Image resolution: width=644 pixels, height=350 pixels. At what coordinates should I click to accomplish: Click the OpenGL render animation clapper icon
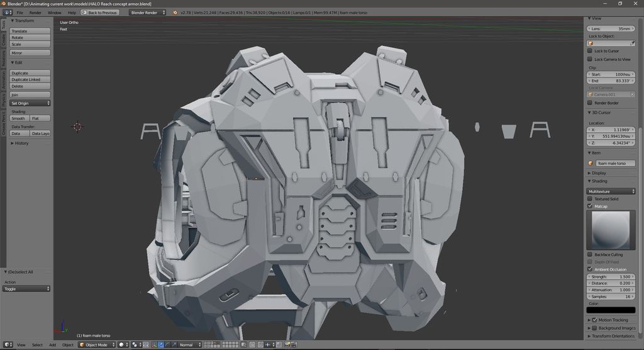pos(294,345)
